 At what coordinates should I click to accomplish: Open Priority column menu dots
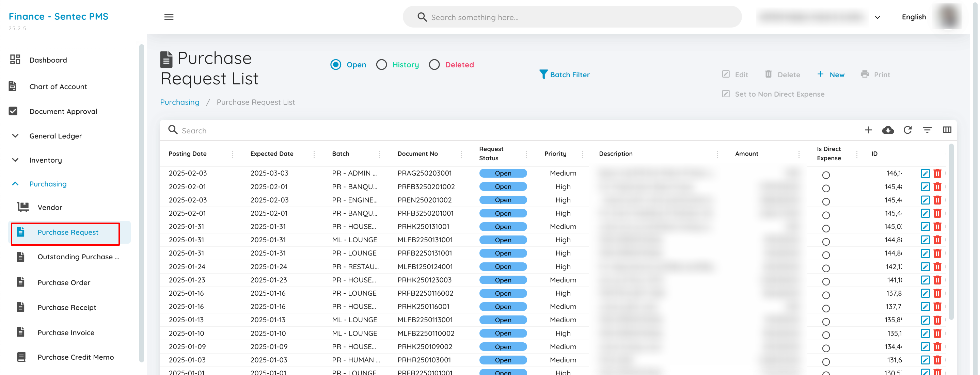click(582, 154)
